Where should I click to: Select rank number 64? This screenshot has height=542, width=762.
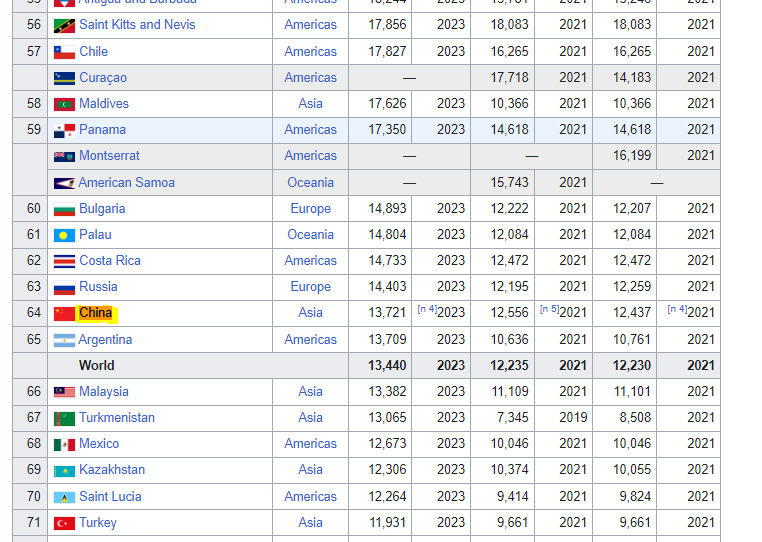[34, 313]
